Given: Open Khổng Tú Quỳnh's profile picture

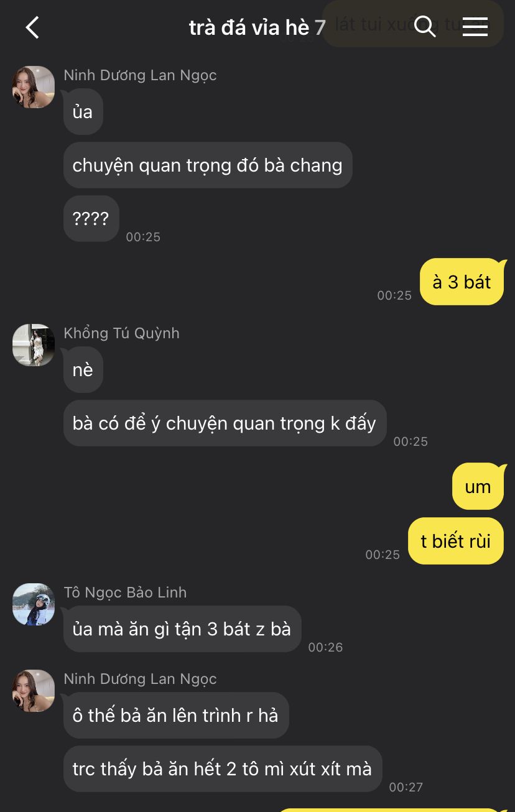Looking at the screenshot, I should point(34,345).
